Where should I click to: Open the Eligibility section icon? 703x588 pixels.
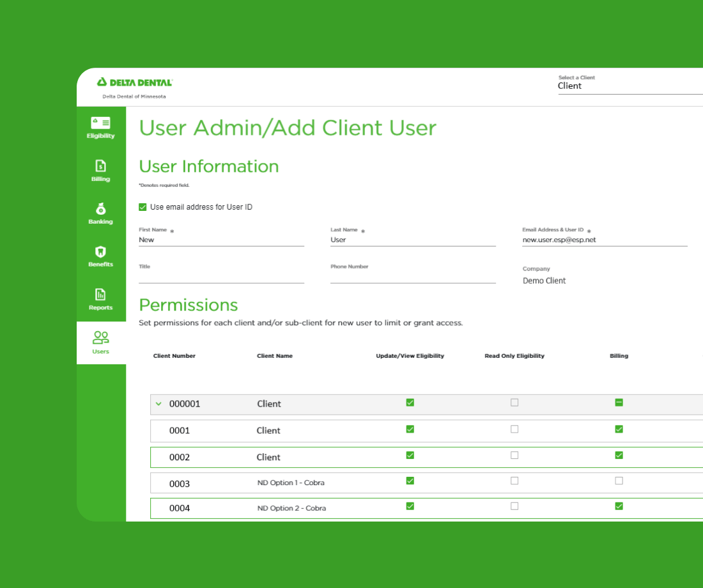click(100, 123)
